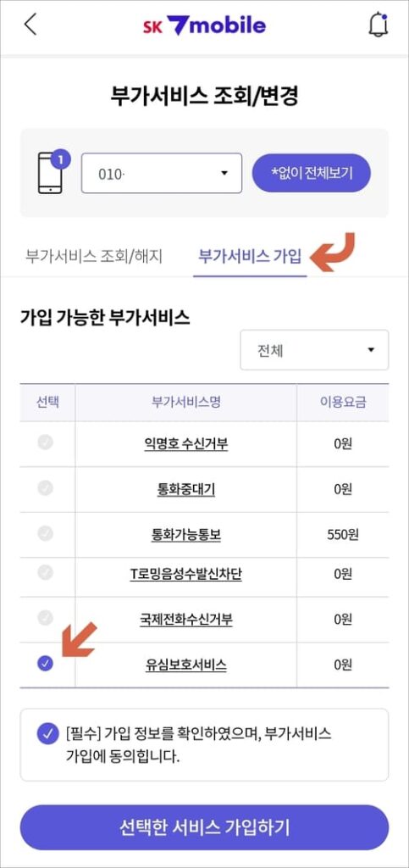Expand the 전체 filter dropdown

coord(314,350)
